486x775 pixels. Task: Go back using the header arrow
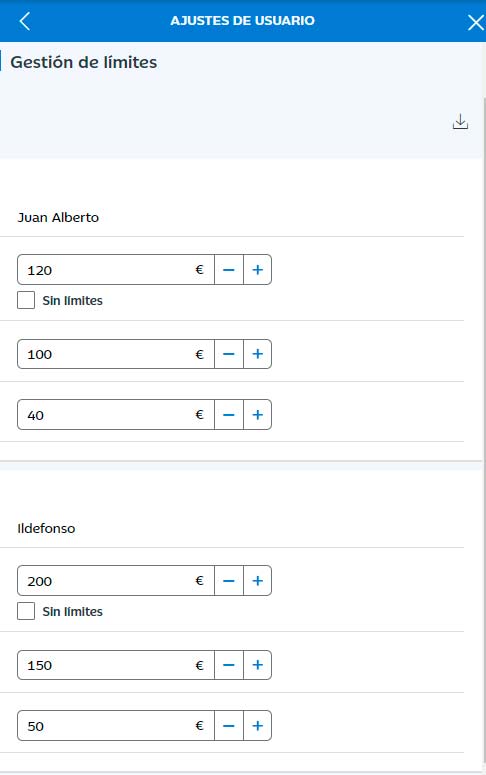click(24, 21)
